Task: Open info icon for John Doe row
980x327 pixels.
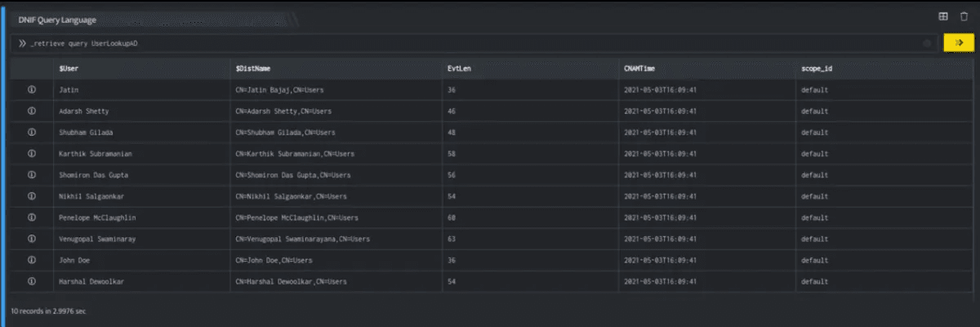Action: pos(32,260)
